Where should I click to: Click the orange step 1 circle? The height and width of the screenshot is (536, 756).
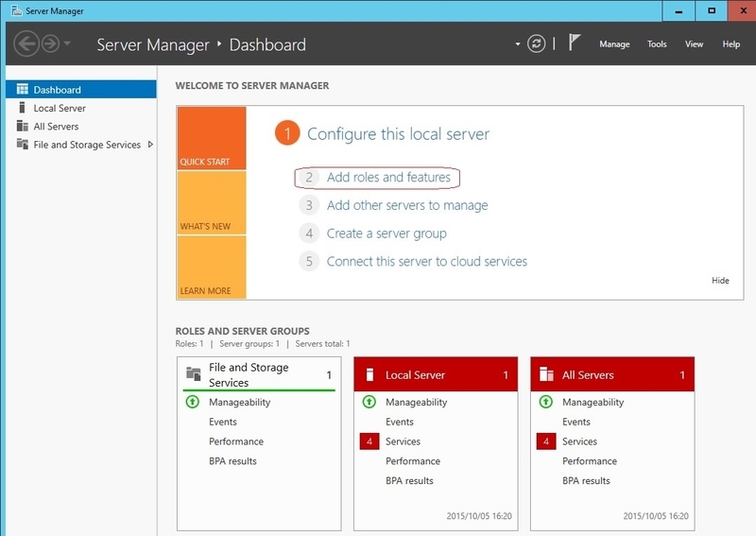click(287, 133)
